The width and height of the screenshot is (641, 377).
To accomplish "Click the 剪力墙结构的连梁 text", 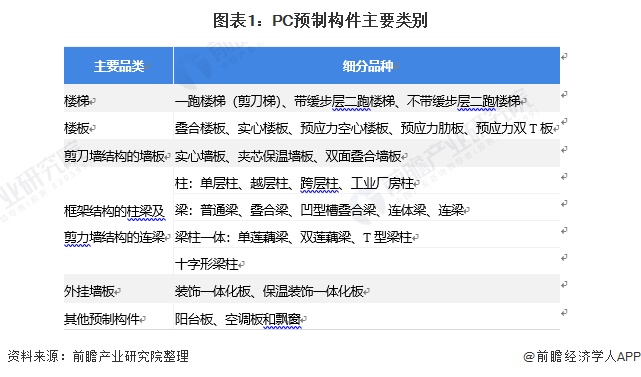I will pyautogui.click(x=114, y=237).
